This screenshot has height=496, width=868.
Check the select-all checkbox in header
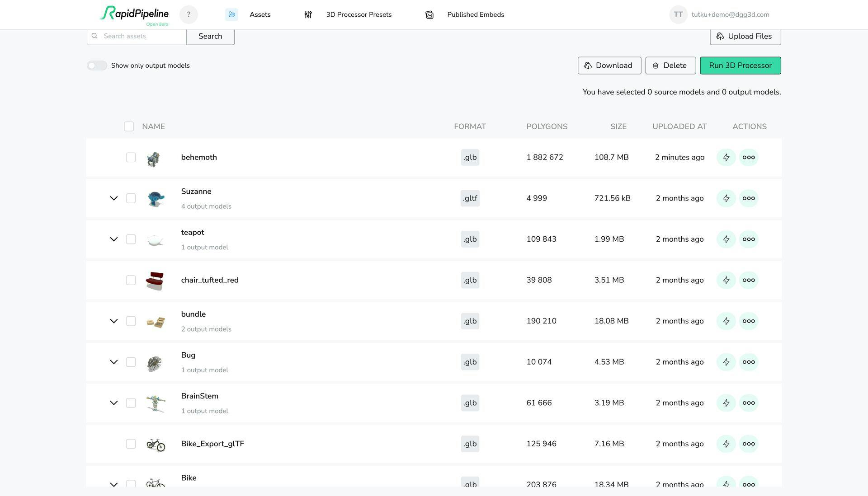[129, 126]
